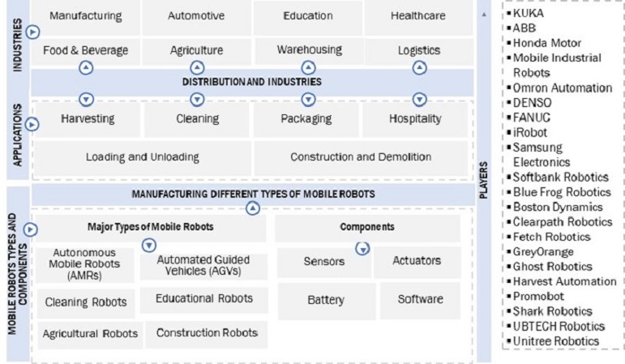
Task: Click the up-arrow icon below Warehousing
Action: (x=308, y=68)
